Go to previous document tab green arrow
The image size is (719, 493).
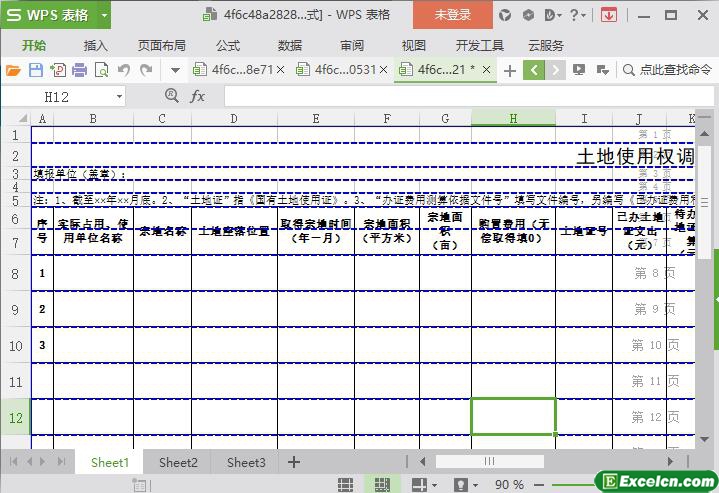[x=534, y=70]
